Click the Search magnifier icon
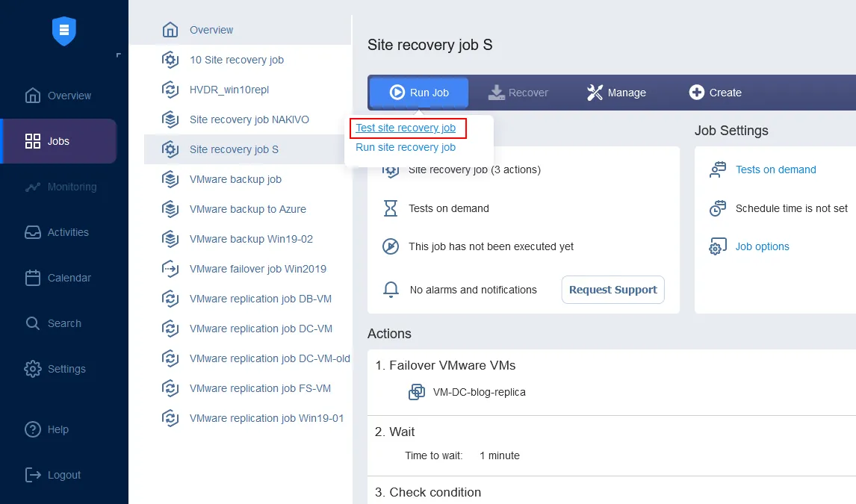Screen dimensions: 856x504 [x=33, y=323]
